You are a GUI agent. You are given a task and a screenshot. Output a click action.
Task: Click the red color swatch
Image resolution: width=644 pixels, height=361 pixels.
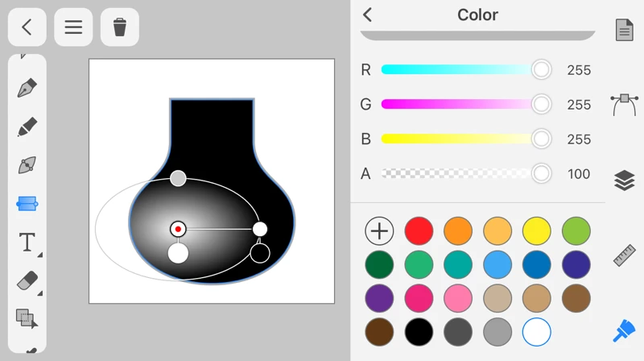[x=419, y=230]
